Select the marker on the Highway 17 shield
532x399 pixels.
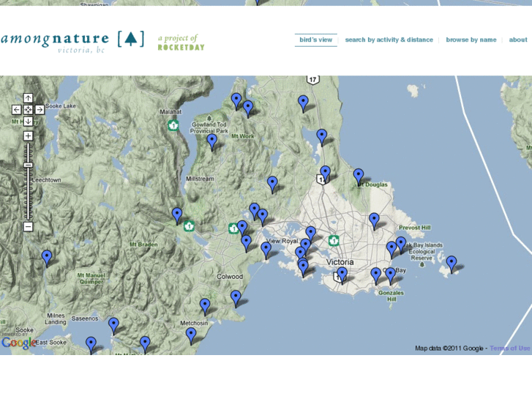(325, 174)
